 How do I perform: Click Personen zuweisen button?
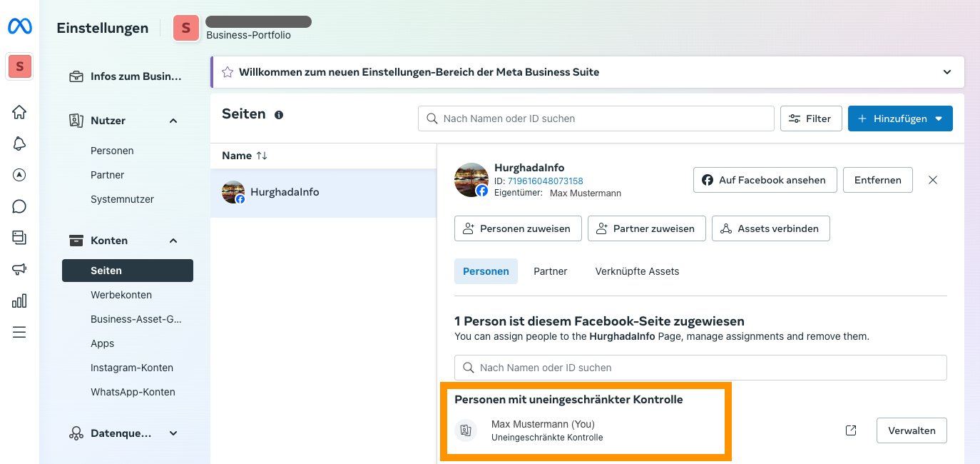(x=518, y=228)
